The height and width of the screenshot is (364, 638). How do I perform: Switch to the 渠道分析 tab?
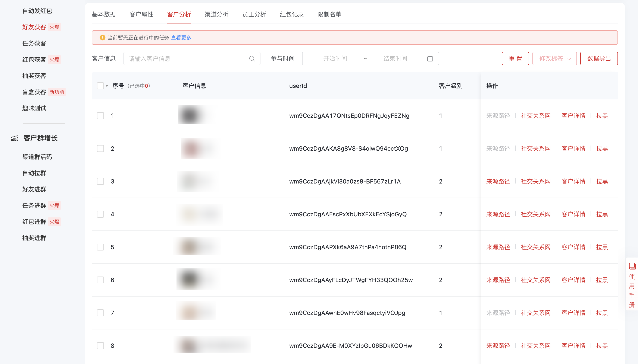[217, 15]
